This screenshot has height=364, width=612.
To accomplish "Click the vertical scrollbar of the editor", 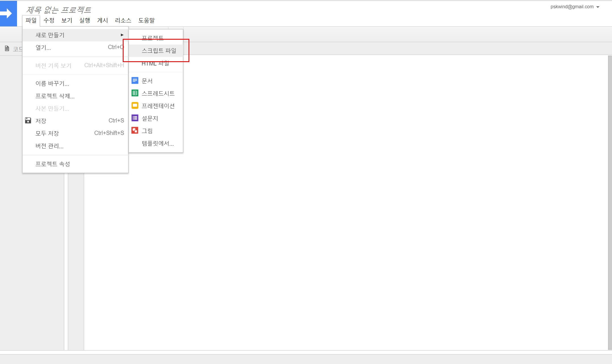I will tap(610, 203).
